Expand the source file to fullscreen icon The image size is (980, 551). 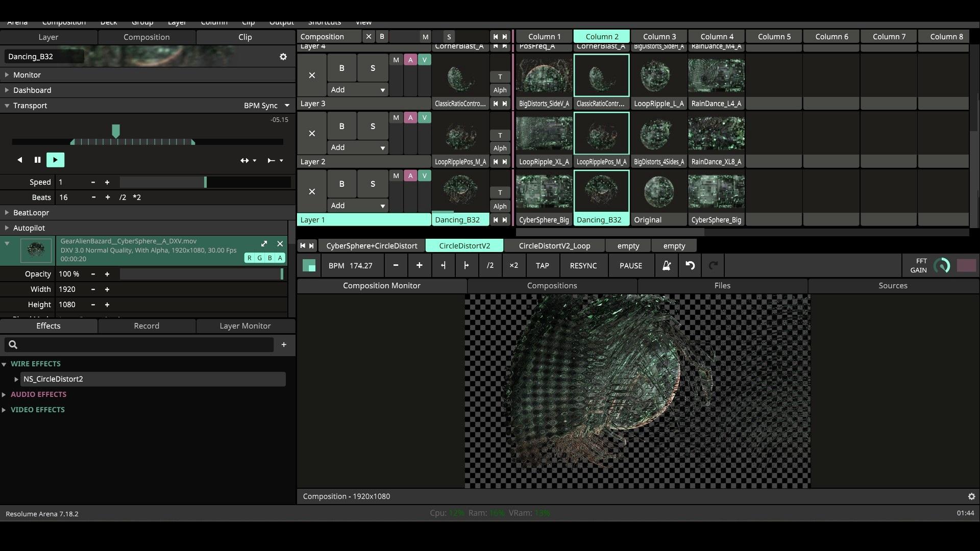pyautogui.click(x=264, y=244)
